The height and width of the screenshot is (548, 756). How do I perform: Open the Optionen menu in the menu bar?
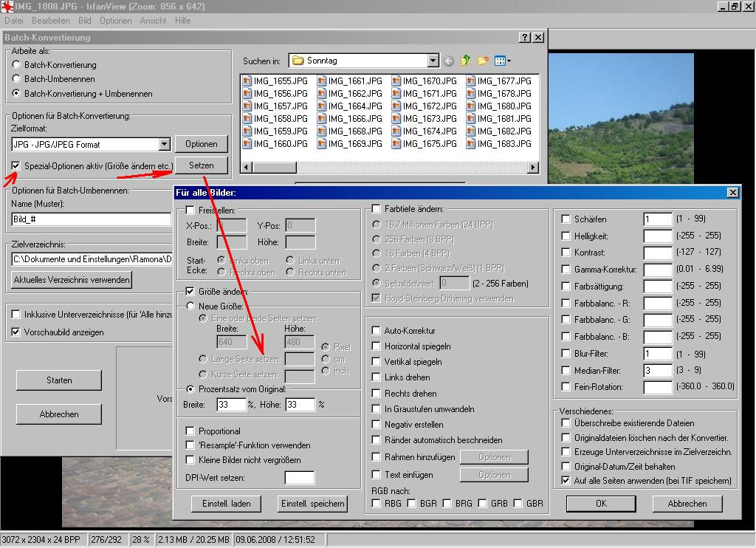(x=115, y=21)
